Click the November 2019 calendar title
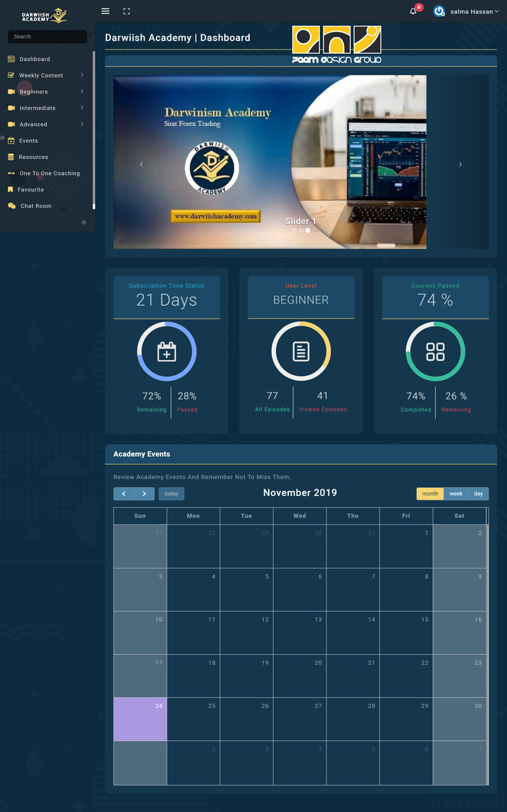The width and height of the screenshot is (507, 812). coord(300,493)
